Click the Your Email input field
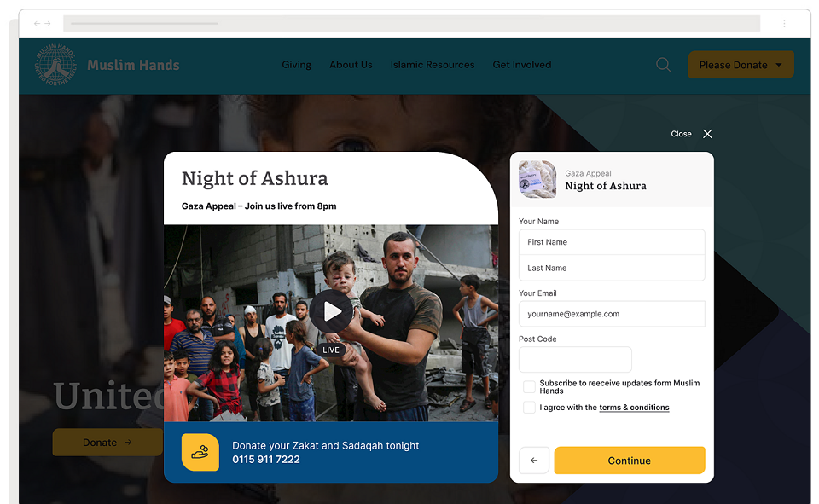 point(612,314)
